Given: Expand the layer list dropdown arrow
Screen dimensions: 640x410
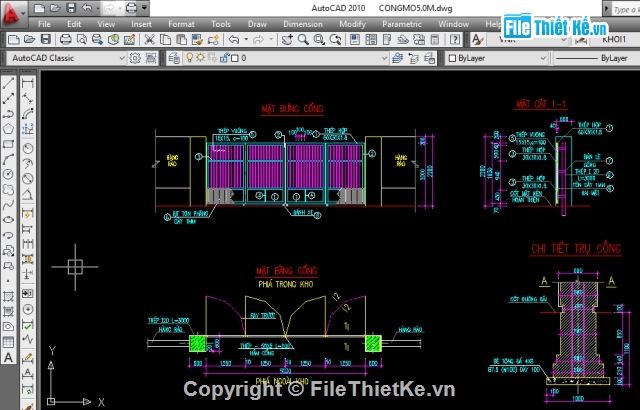Looking at the screenshot, I should coord(384,58).
